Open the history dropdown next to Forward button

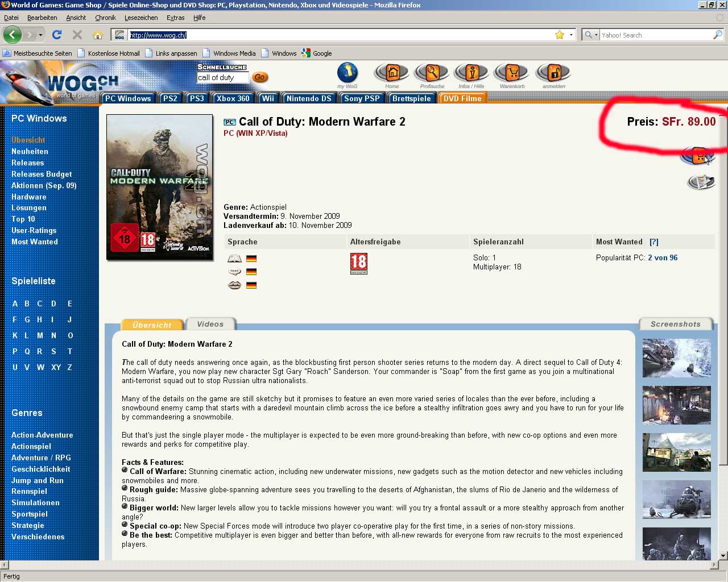(40, 35)
